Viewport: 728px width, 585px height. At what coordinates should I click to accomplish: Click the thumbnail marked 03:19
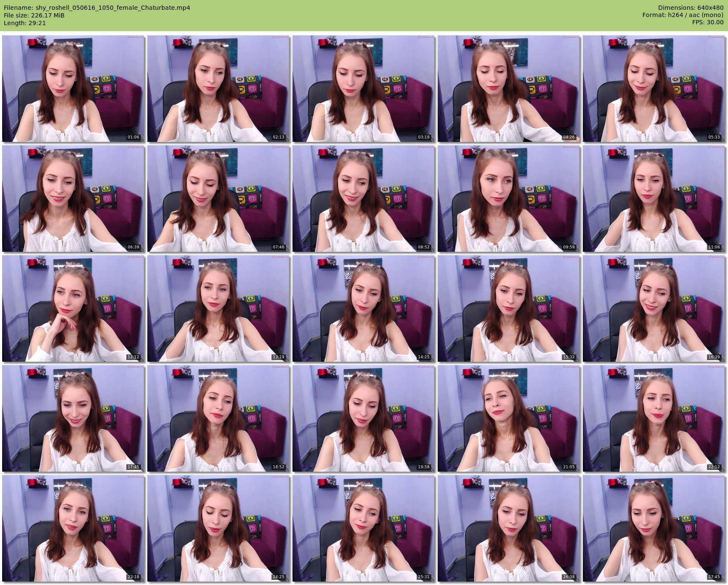point(364,89)
